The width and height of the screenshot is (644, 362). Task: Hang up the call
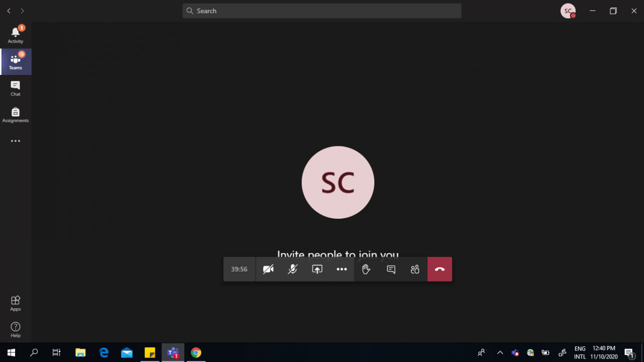click(x=440, y=269)
